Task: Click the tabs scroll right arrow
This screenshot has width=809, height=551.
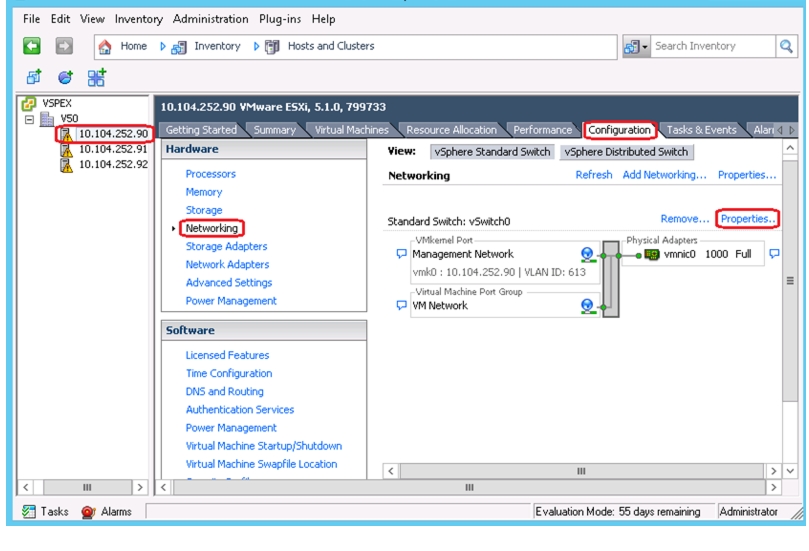Action: (791, 130)
